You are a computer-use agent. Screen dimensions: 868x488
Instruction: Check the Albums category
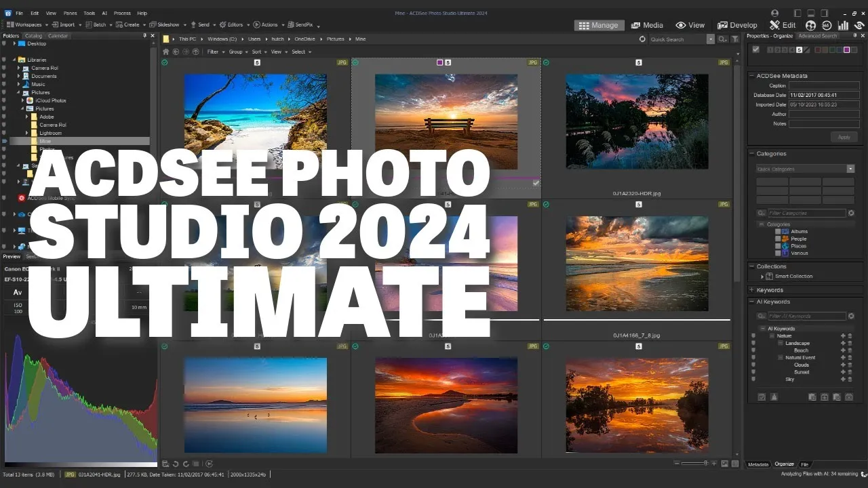coord(778,232)
